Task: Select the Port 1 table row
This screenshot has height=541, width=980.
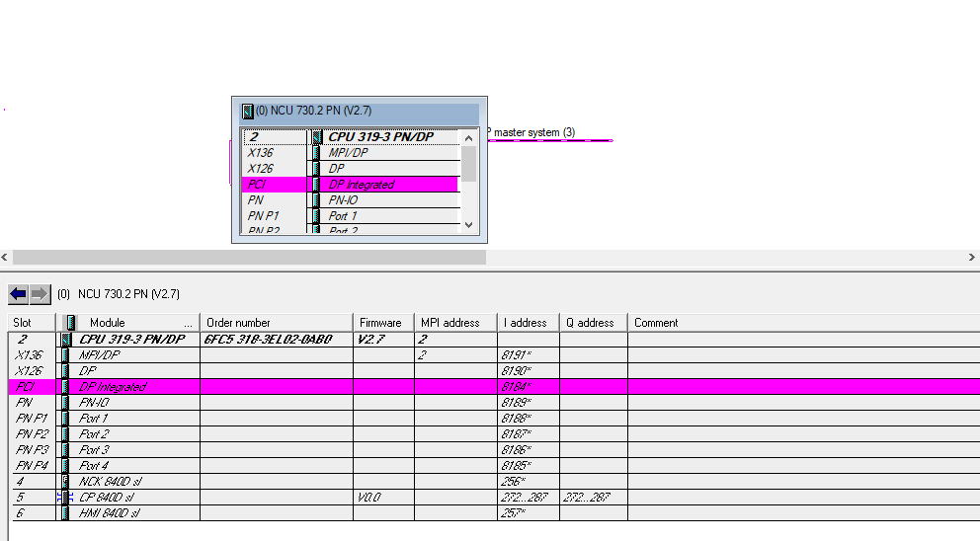Action: (x=494, y=418)
